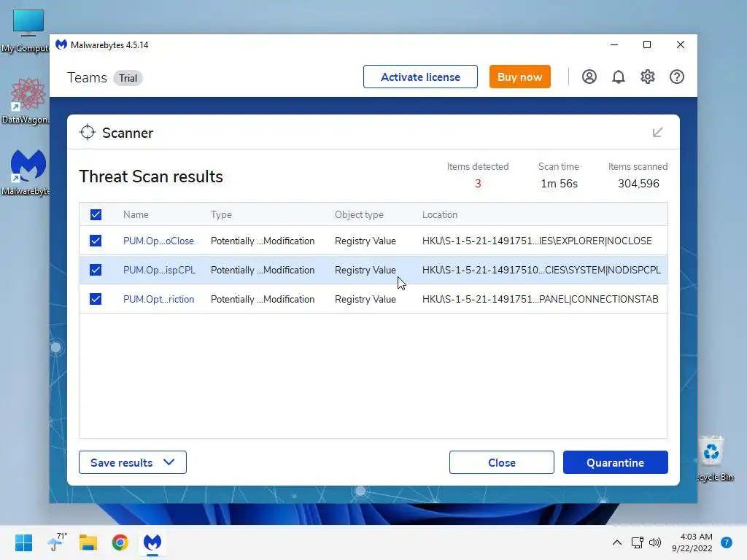
Task: Select location ending in SYSTEM|NODISPCPL
Action: point(542,270)
